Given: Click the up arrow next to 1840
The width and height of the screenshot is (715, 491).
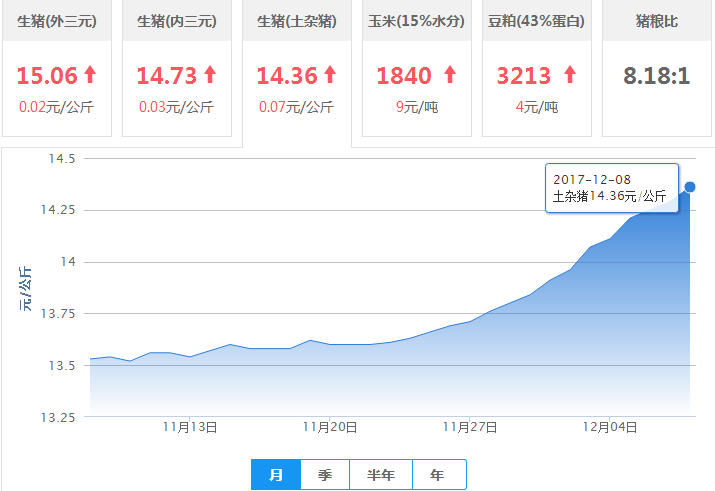Looking at the screenshot, I should 450,74.
